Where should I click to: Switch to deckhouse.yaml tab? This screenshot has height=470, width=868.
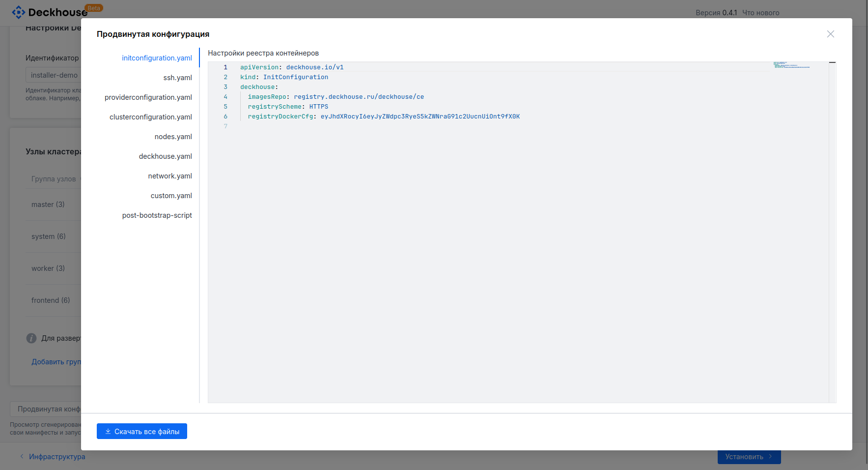165,156
